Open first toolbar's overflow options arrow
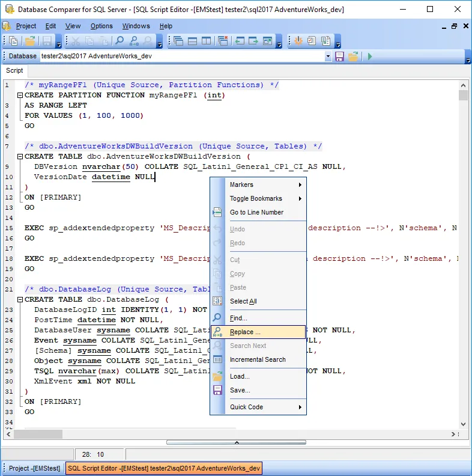Viewport: 472px width, 476px height. tap(59, 41)
